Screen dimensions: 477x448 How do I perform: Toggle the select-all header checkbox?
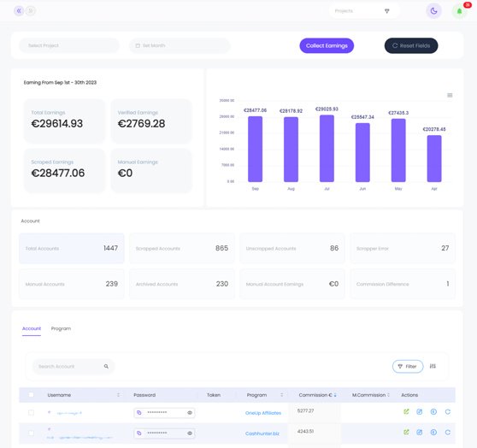coord(31,395)
